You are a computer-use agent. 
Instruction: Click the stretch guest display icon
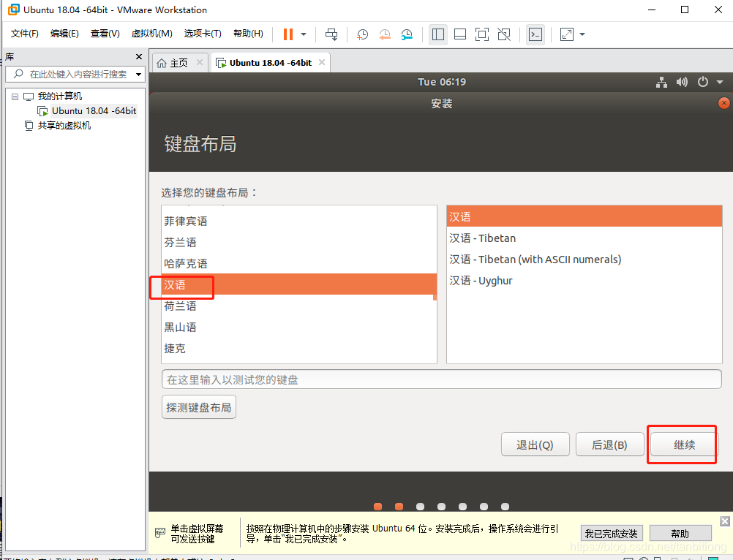coord(567,34)
